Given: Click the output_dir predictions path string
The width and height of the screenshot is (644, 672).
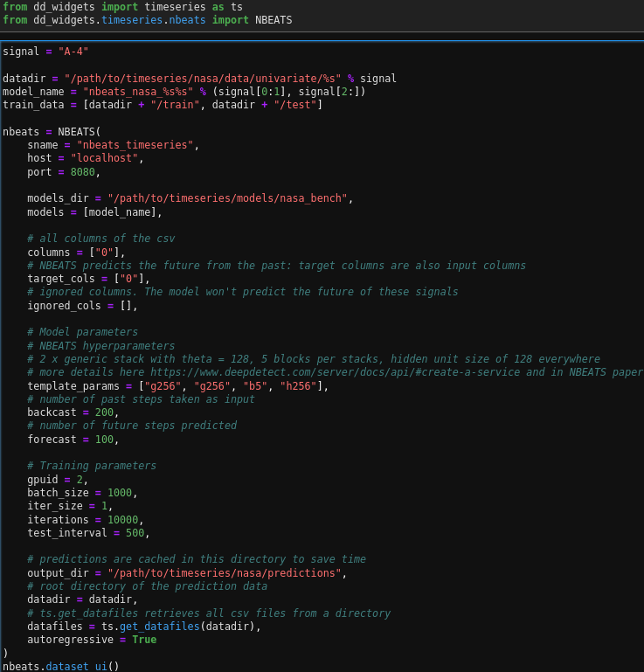Looking at the screenshot, I should pos(224,573).
